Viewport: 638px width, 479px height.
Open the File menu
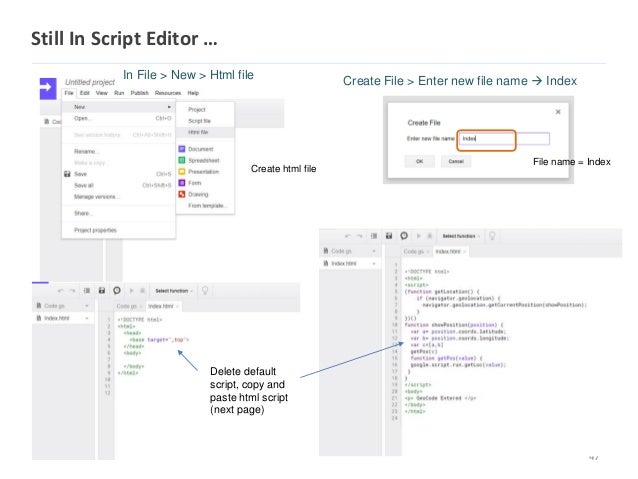pyautogui.click(x=69, y=93)
